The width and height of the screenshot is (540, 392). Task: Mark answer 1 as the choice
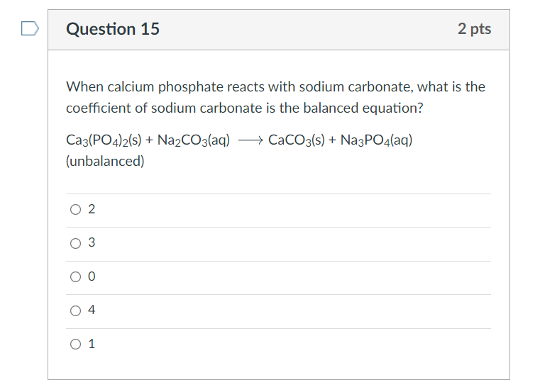[x=76, y=345]
